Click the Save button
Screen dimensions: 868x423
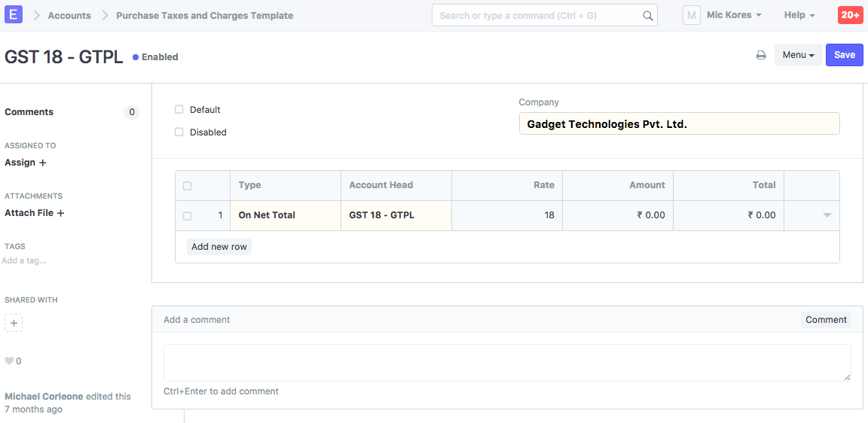click(x=844, y=55)
